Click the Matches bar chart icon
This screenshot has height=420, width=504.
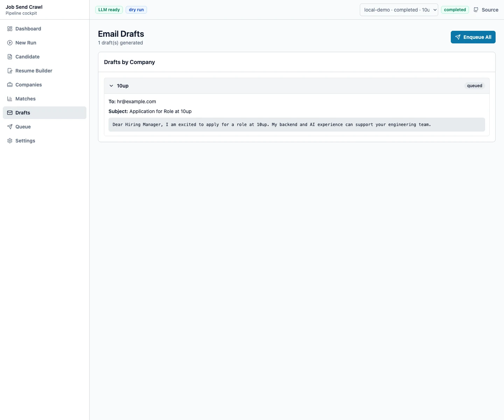[10, 99]
